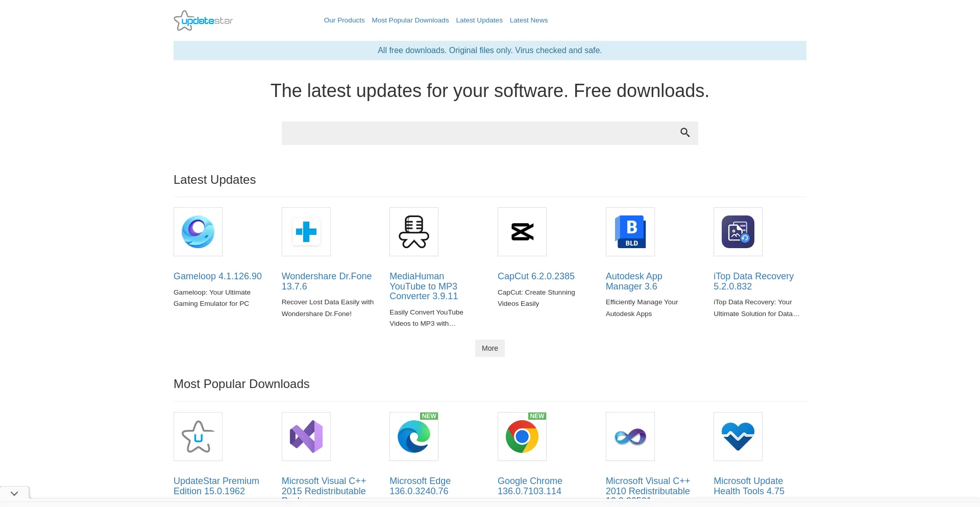Open the Google Chrome 136.0.7103.114 link
This screenshot has height=507, width=980.
point(530,486)
